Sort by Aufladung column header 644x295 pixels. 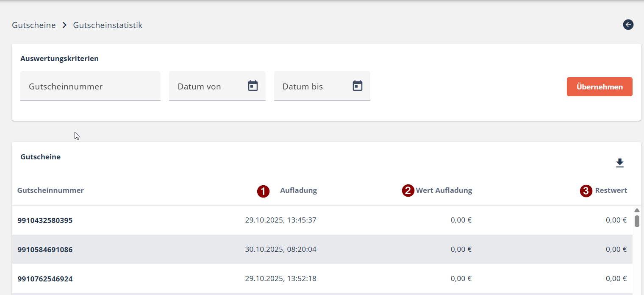coord(298,190)
